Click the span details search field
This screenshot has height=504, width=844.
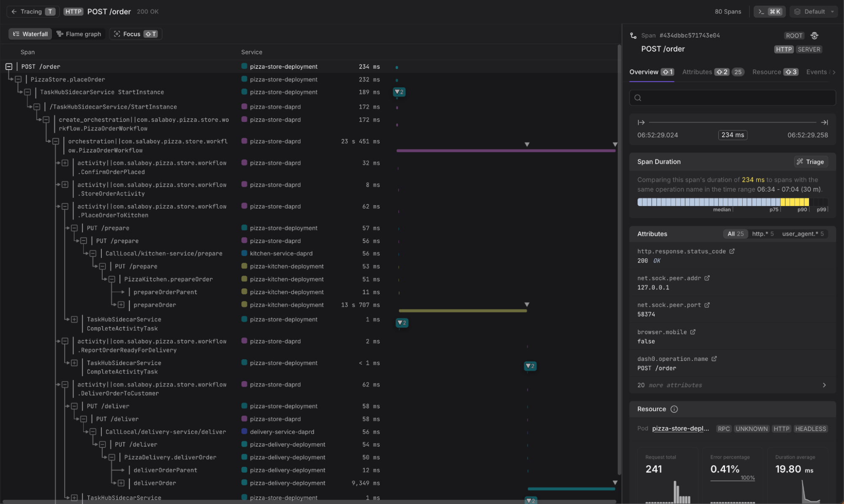(732, 98)
